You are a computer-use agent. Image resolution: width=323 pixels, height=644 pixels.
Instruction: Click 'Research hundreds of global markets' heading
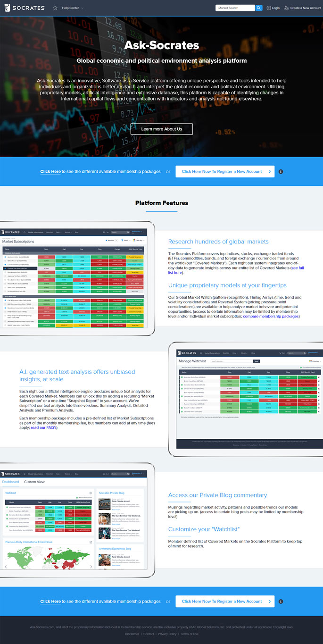point(218,242)
